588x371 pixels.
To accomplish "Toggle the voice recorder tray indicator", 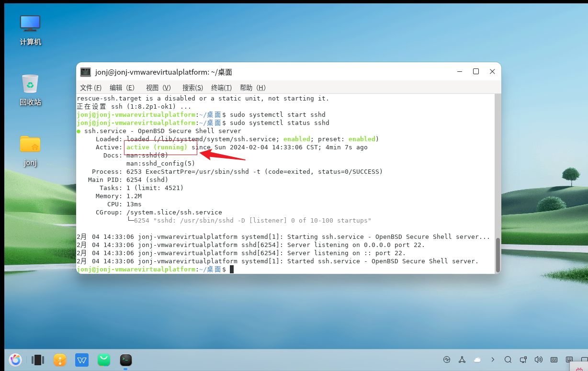I will pyautogui.click(x=447, y=360).
